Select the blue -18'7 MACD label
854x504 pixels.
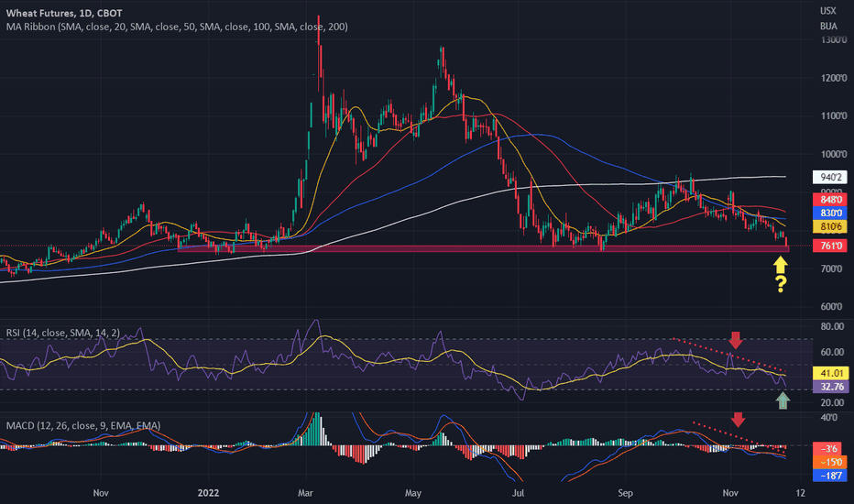click(x=830, y=476)
